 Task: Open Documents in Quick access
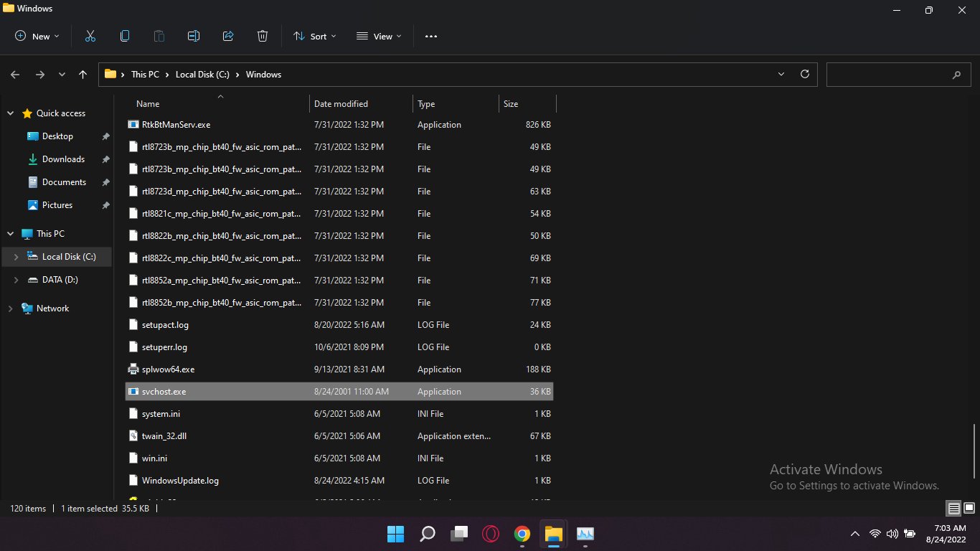(x=64, y=182)
